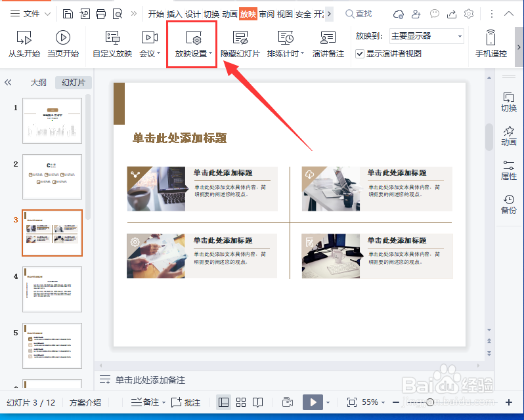Viewport: 524px width, 420px height.
Task: Click the 批注 comments button
Action: click(186, 402)
